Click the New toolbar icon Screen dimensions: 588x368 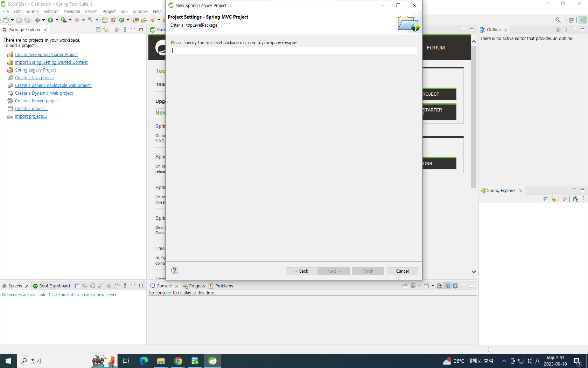pos(6,20)
